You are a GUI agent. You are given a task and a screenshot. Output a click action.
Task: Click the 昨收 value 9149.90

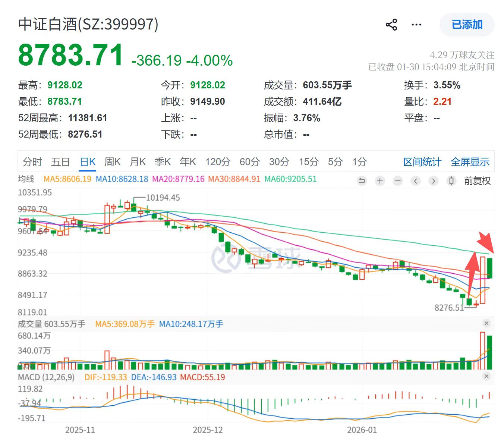click(208, 102)
